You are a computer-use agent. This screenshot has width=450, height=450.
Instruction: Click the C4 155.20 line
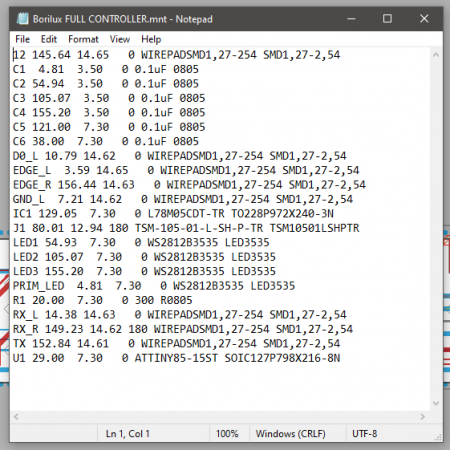point(109,113)
